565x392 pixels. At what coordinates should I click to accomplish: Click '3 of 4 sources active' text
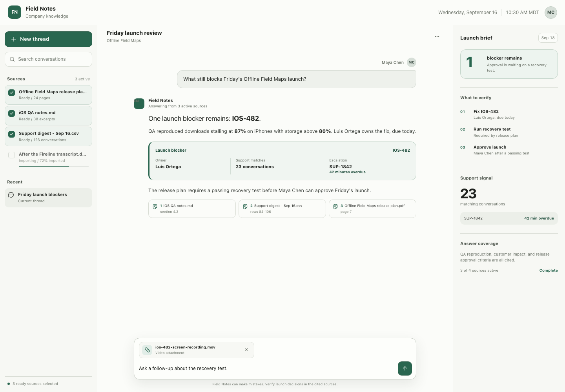pyautogui.click(x=479, y=270)
